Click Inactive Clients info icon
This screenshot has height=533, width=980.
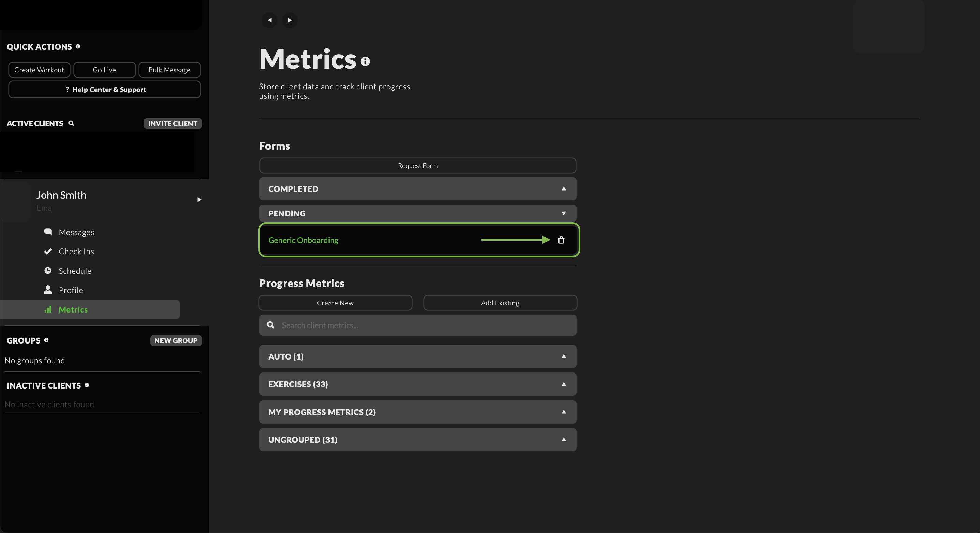click(87, 385)
